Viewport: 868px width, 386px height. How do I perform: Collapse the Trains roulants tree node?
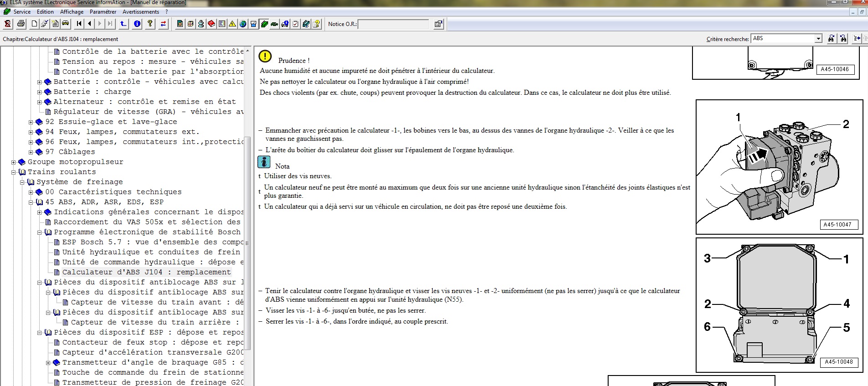[14, 172]
